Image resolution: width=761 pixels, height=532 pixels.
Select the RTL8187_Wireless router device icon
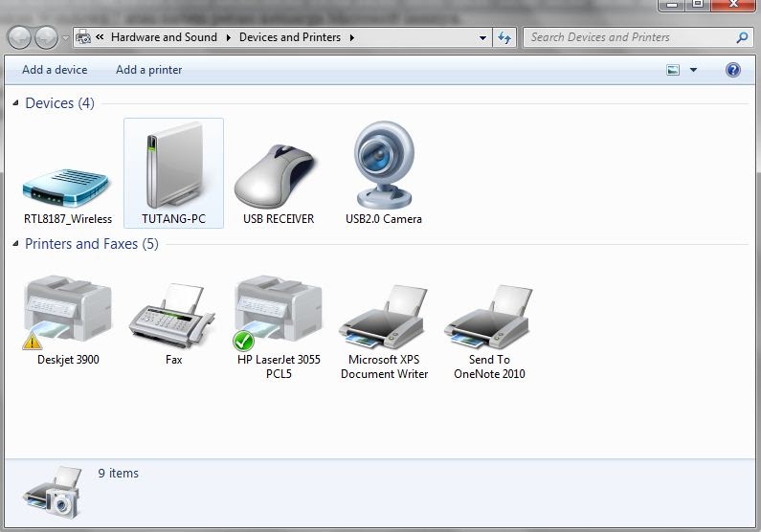coord(65,188)
